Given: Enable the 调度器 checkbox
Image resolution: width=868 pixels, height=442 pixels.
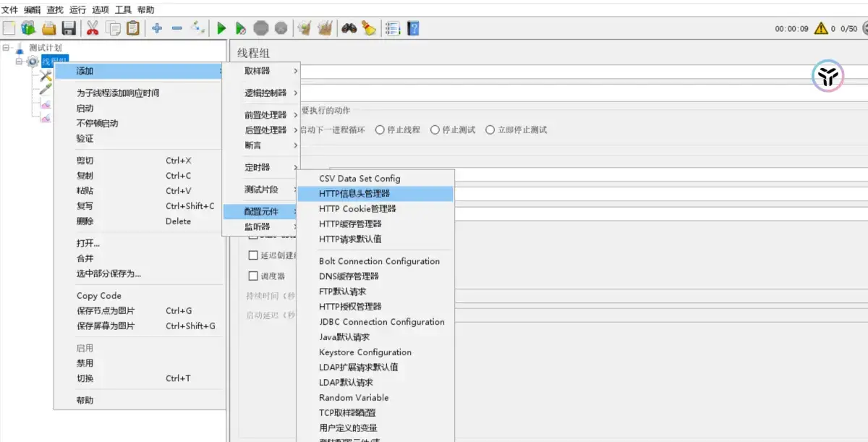Looking at the screenshot, I should (254, 276).
